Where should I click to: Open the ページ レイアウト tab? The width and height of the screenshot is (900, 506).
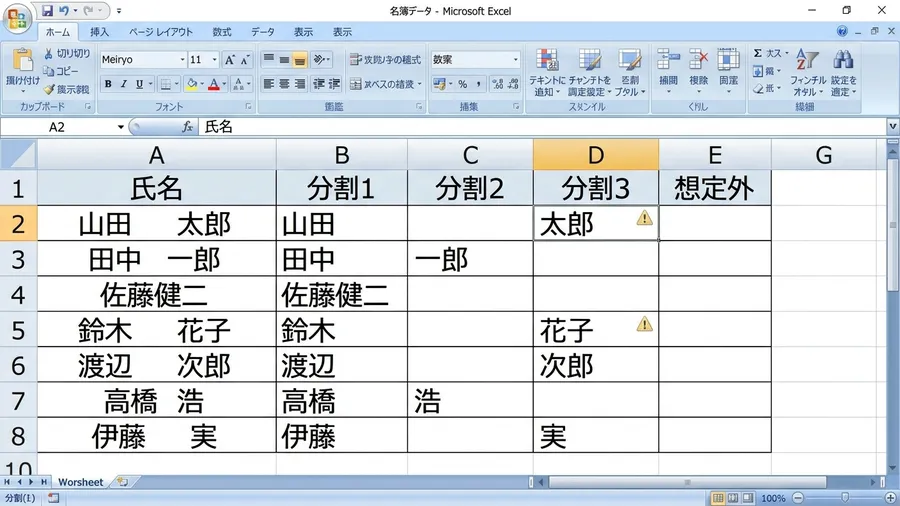coord(161,32)
